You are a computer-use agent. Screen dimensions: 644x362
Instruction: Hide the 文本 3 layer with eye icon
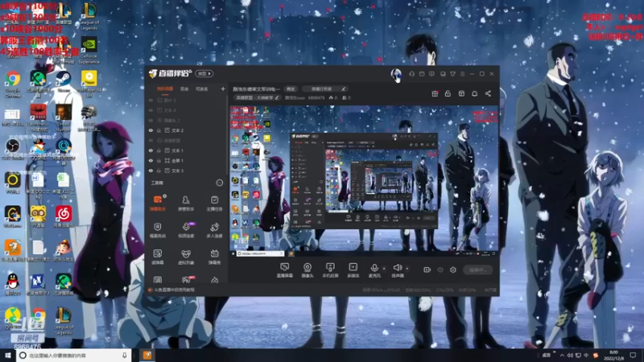tap(151, 171)
